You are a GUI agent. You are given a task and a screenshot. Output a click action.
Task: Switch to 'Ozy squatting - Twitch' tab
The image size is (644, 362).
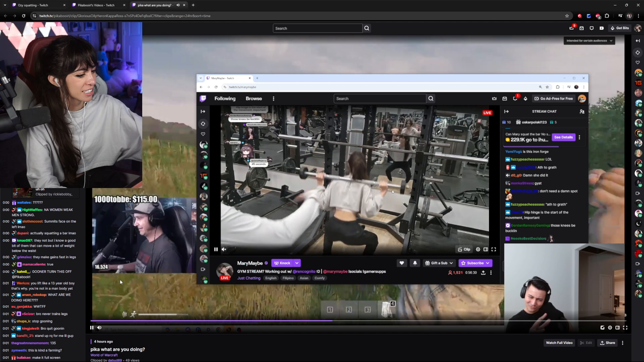click(38, 5)
